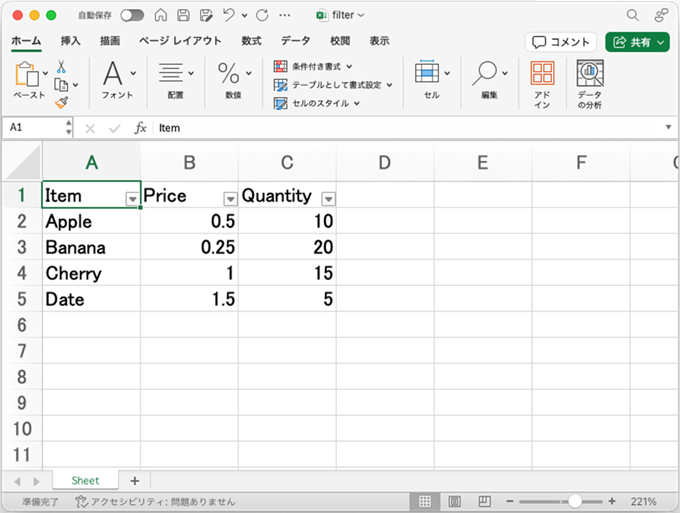Click the fx insert function icon
Screen dimensions: 680x513
pos(141,128)
